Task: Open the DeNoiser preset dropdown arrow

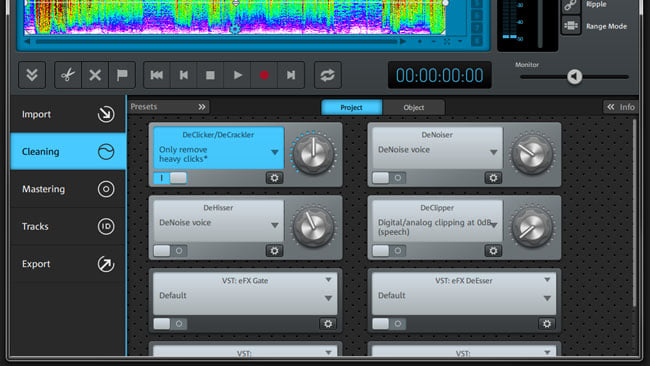Action: (x=493, y=153)
